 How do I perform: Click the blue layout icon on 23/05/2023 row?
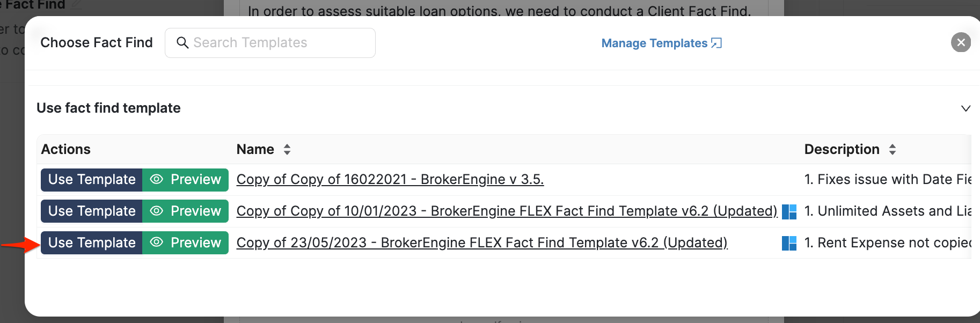point(789,243)
